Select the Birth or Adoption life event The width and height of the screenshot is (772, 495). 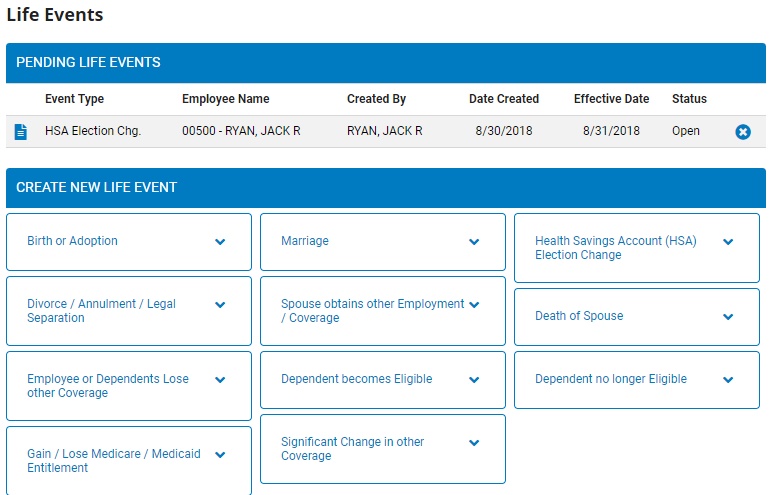[72, 241]
